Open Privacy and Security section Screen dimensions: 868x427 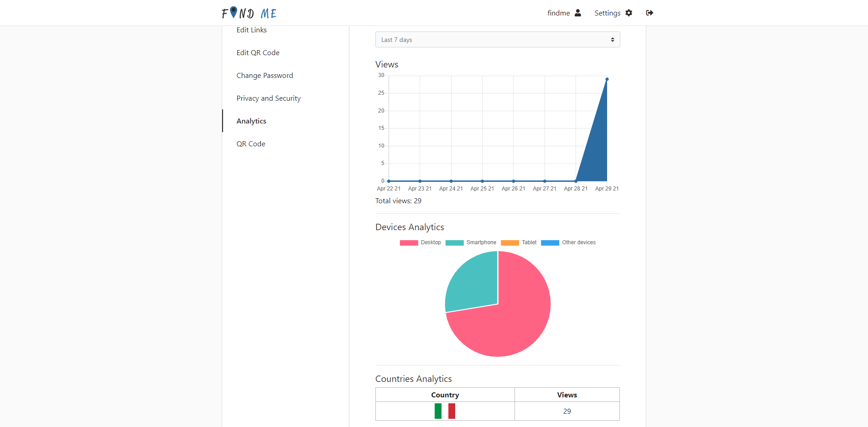[268, 98]
